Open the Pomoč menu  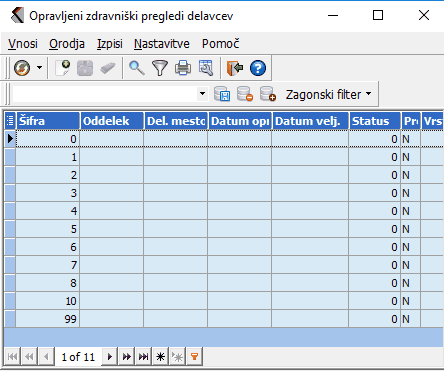coord(220,44)
